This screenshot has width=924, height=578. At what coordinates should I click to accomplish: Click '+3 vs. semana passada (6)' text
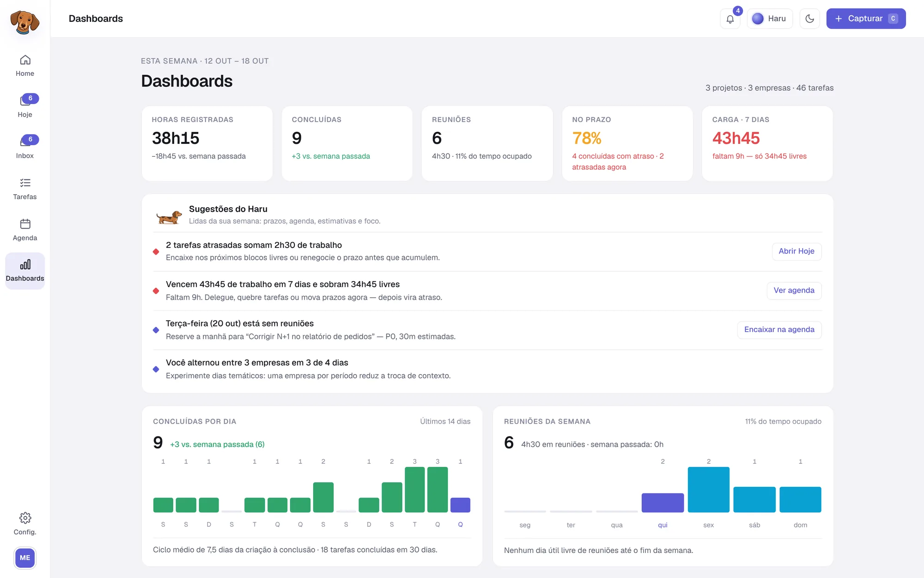pos(217,444)
